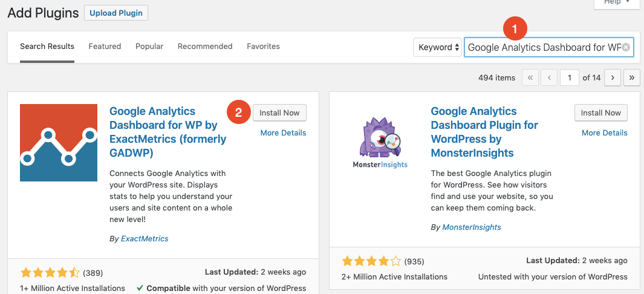
Task: Select the Recommended tab
Action: click(205, 47)
